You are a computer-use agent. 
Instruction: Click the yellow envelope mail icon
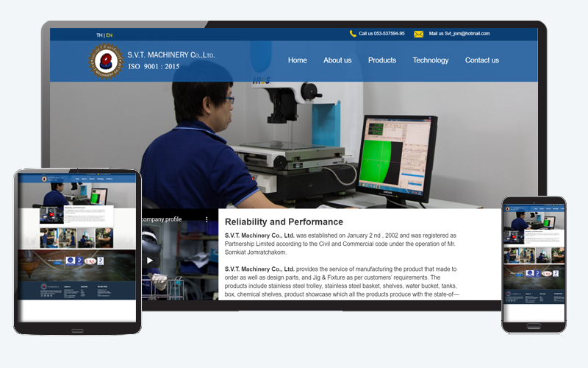[418, 34]
